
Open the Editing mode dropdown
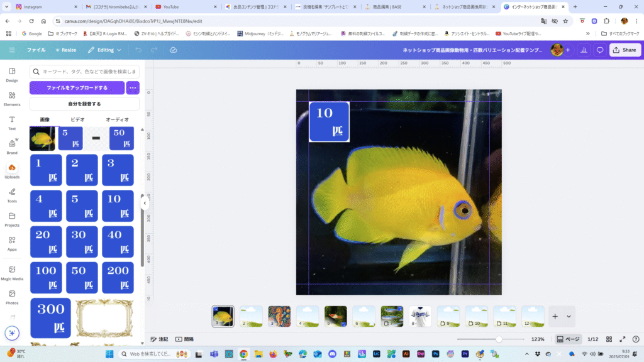(105, 50)
